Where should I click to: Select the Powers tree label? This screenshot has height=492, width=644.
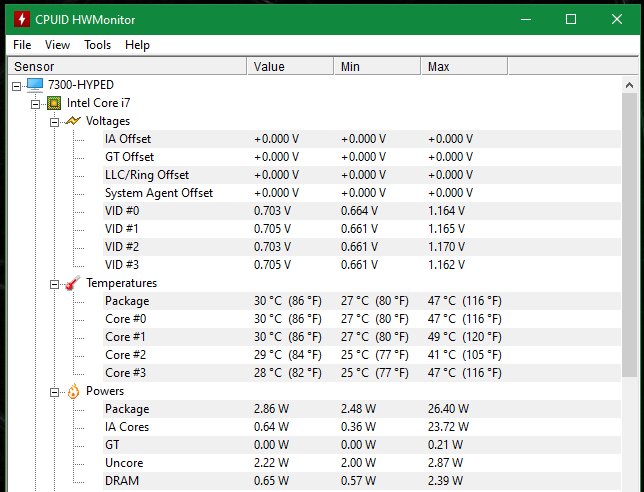point(105,391)
